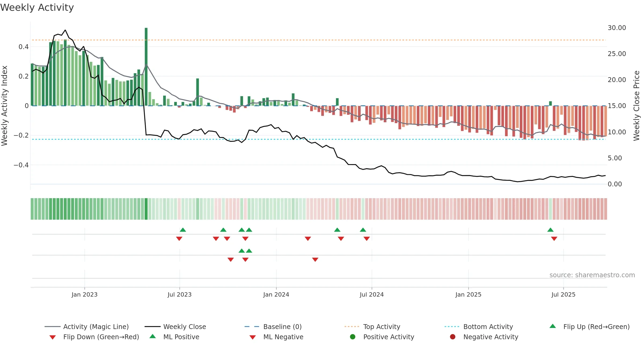Click the rightmost red ML Negative triangle marker
The width and height of the screenshot is (644, 362).
point(315,259)
